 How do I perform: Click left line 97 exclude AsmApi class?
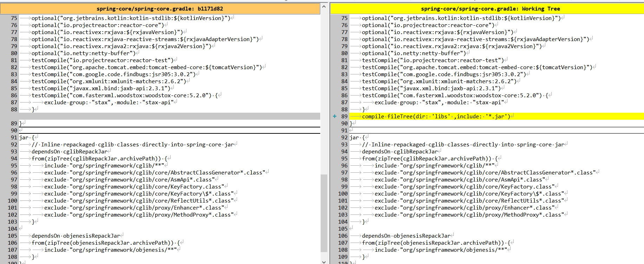pyautogui.click(x=130, y=180)
